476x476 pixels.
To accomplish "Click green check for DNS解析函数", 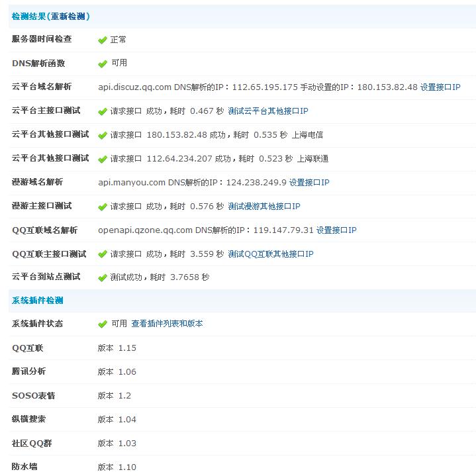I will [x=103, y=64].
